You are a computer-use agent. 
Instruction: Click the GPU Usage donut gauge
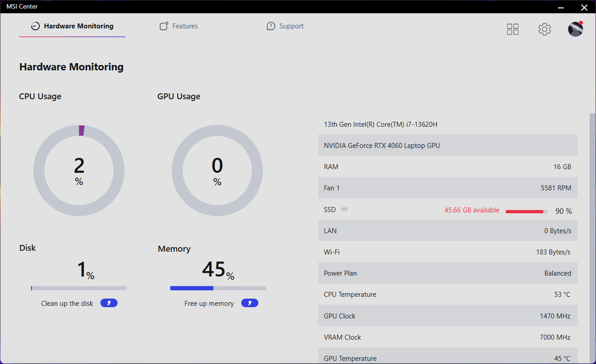[217, 170]
